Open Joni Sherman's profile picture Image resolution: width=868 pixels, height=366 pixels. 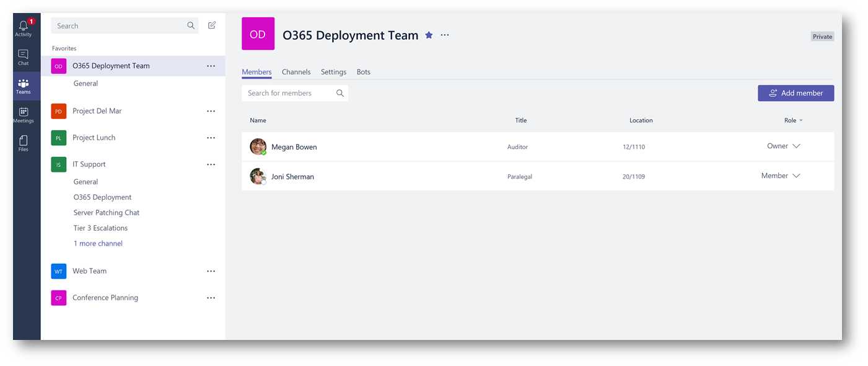[258, 176]
